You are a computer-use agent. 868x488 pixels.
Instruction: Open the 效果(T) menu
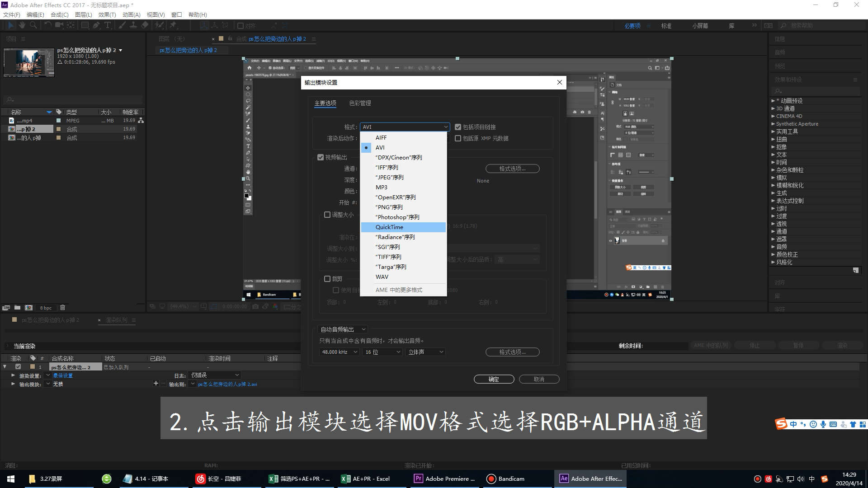point(107,14)
